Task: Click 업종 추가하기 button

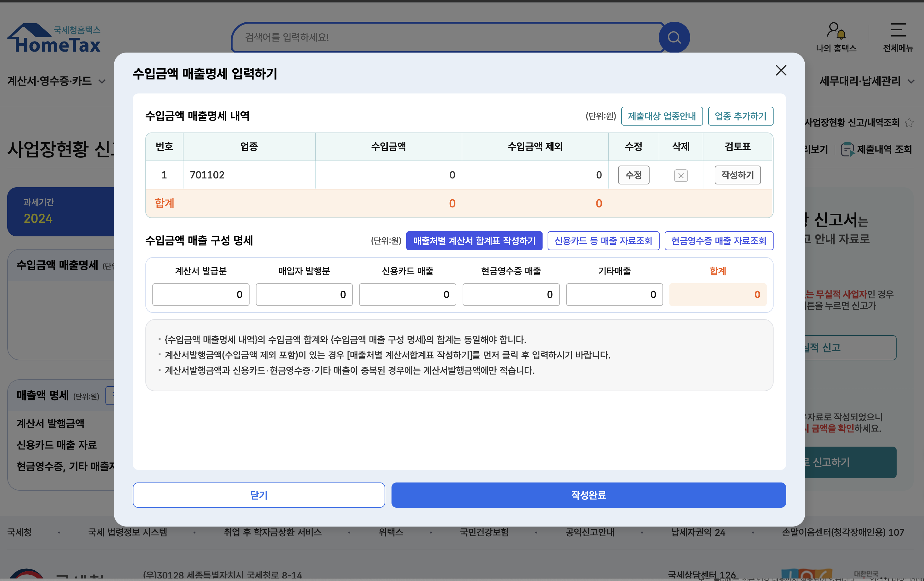Action: 740,116
